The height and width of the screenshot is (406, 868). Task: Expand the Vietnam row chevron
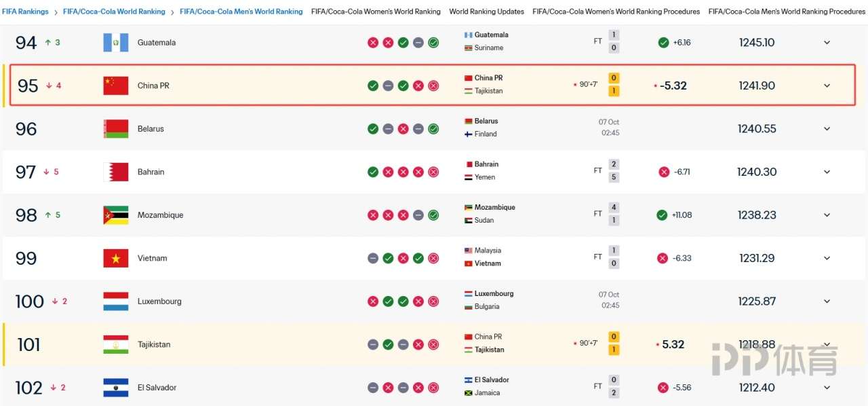click(827, 258)
